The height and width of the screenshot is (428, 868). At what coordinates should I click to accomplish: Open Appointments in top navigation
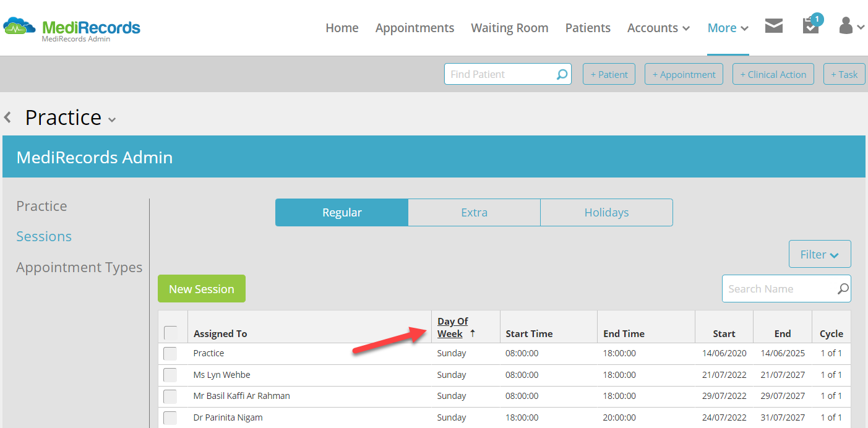415,28
